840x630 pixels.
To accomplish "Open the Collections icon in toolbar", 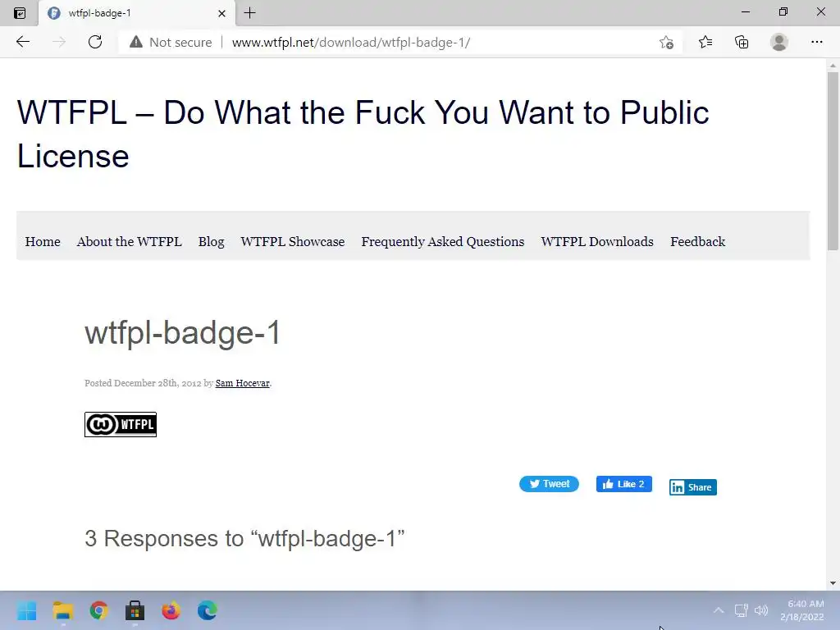I will click(742, 42).
